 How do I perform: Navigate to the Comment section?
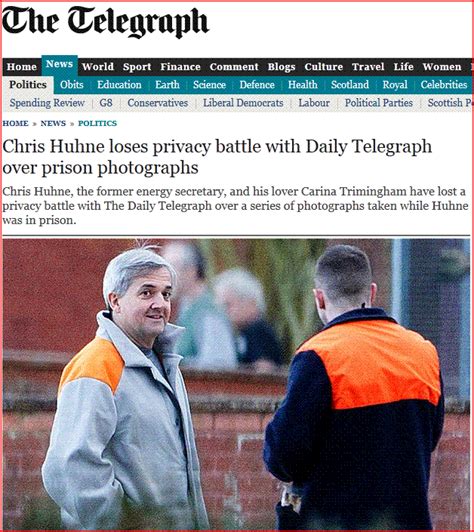(x=234, y=67)
